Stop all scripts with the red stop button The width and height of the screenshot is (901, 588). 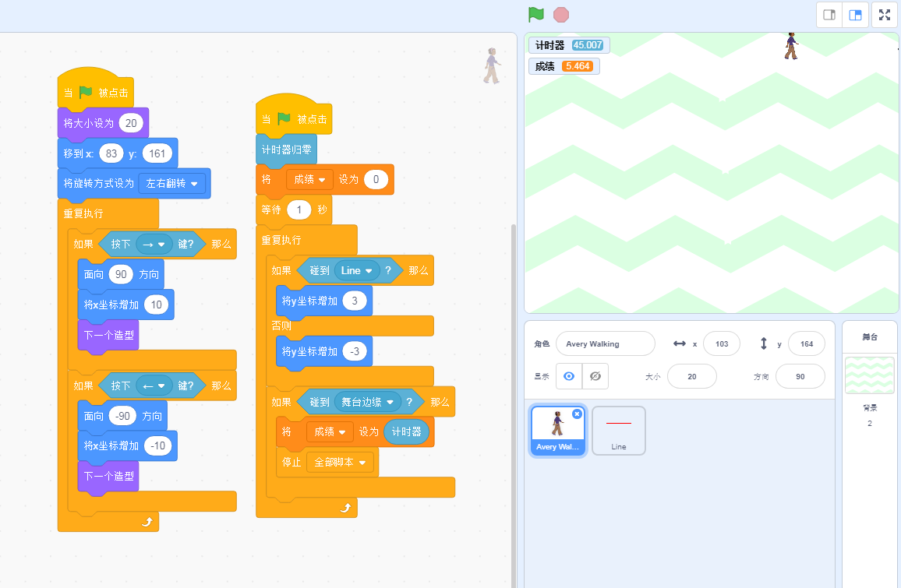pos(561,14)
